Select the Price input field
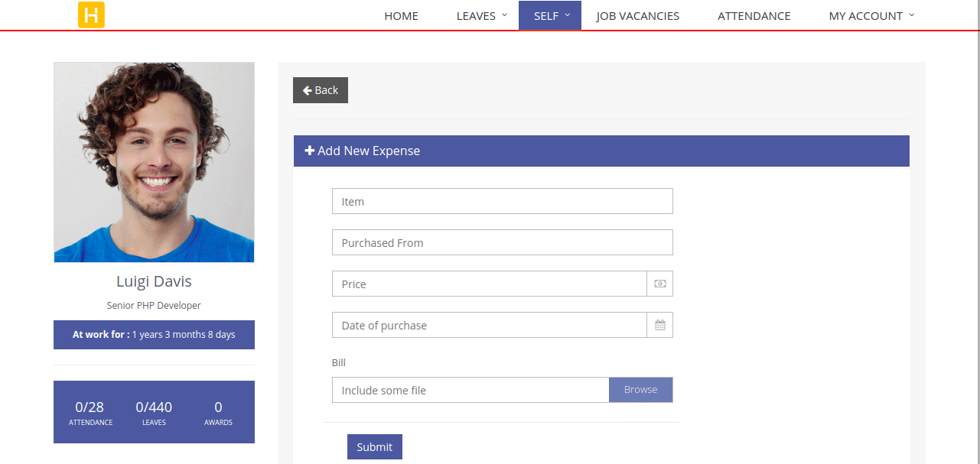980x464 pixels. 490,284
